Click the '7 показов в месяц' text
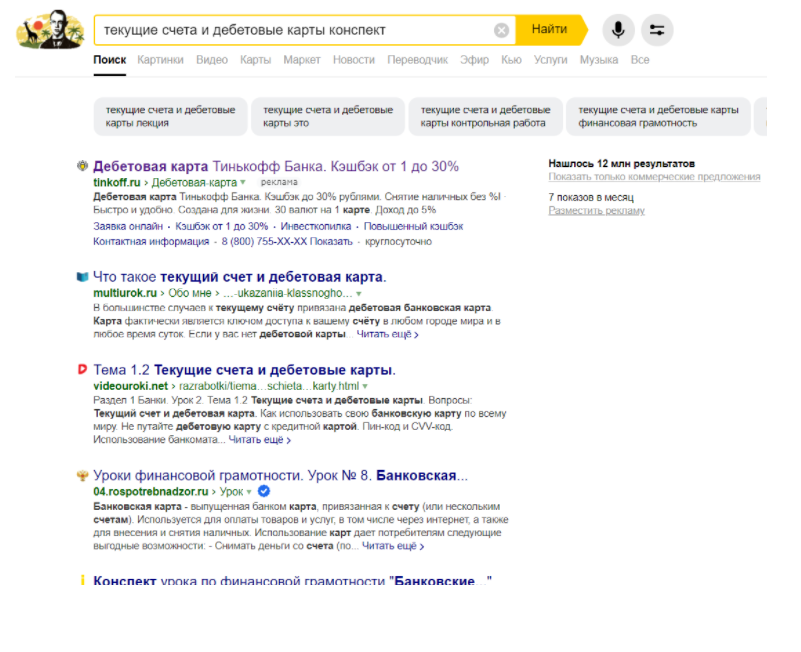Image resolution: width=801 pixels, height=652 pixels. click(591, 197)
